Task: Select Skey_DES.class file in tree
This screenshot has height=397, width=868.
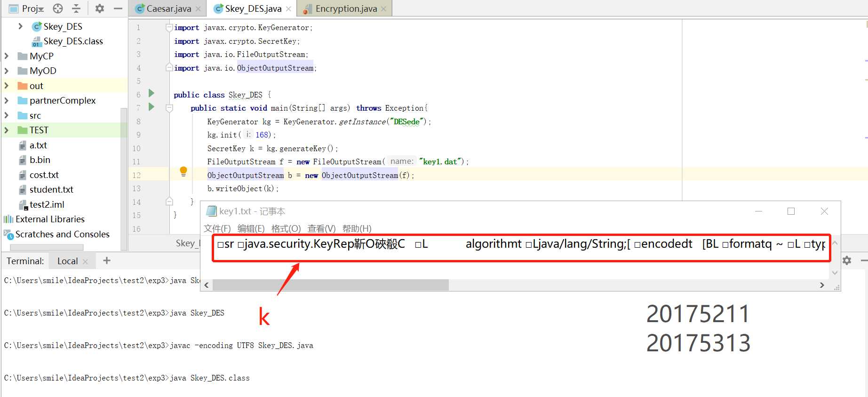Action: click(67, 41)
